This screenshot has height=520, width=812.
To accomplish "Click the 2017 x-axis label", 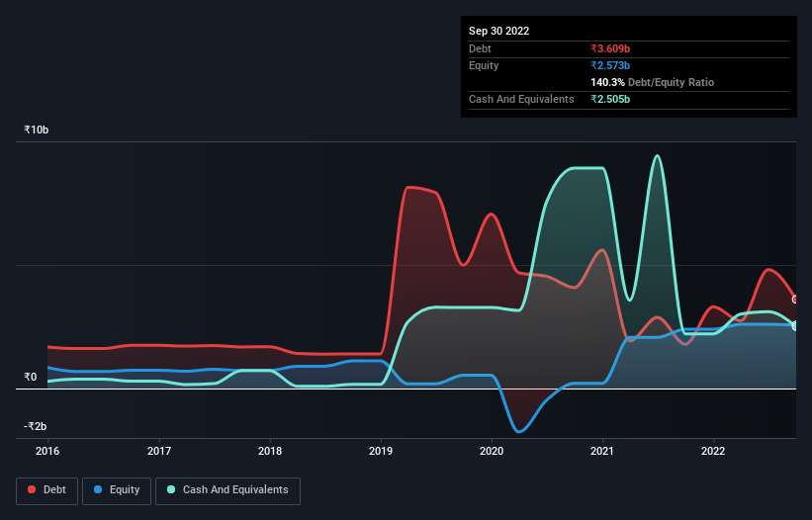I will [x=159, y=451].
